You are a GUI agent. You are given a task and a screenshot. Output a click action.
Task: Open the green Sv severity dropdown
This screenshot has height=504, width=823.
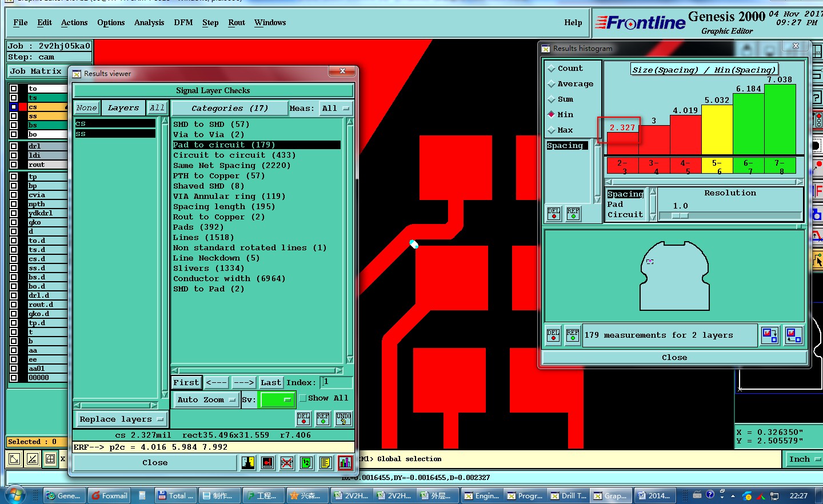[277, 399]
